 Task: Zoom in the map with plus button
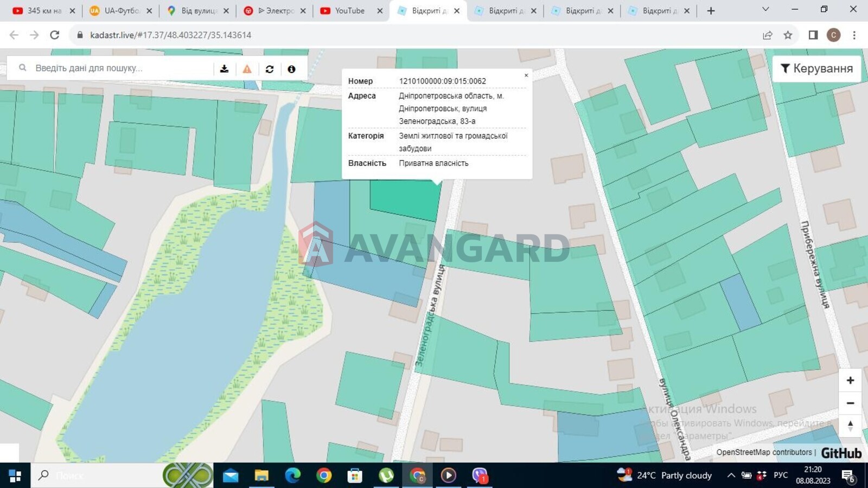850,381
